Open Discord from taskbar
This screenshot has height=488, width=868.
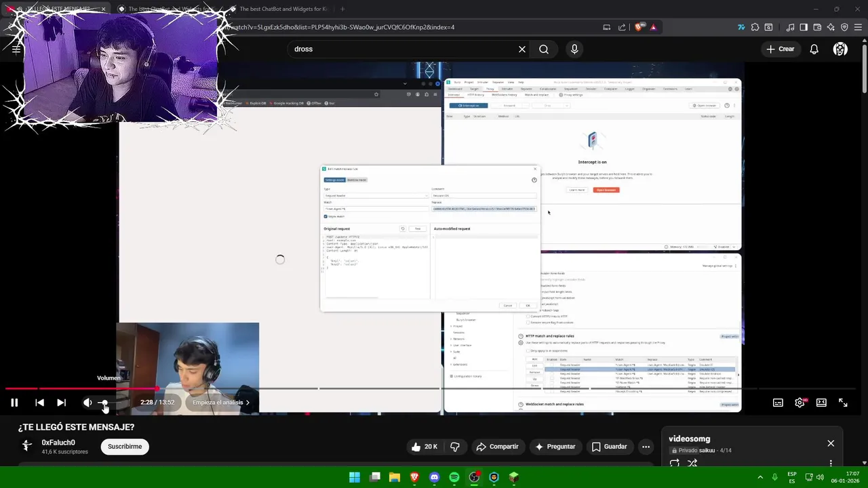tap(434, 477)
